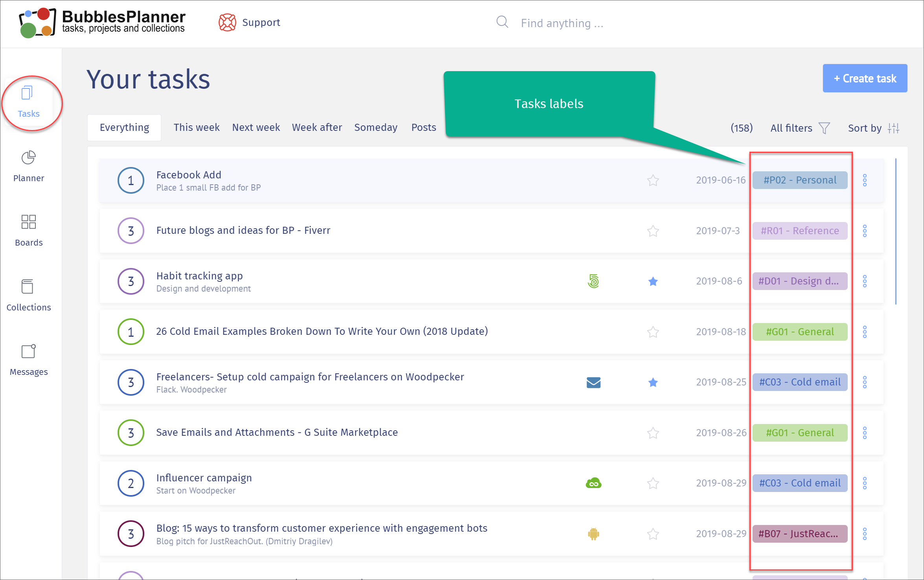924x580 pixels.
Task: Open more options for Influencer campaign
Action: tap(865, 483)
